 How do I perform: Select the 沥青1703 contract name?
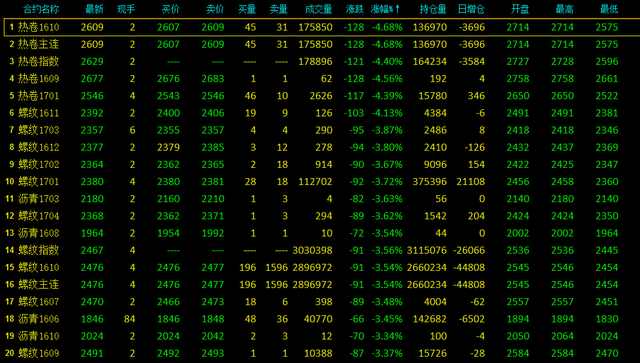(39, 198)
